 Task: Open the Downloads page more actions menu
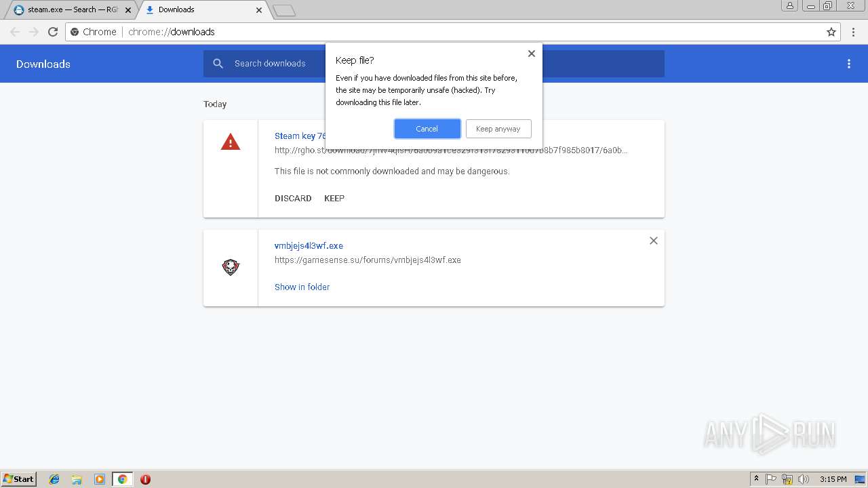849,64
